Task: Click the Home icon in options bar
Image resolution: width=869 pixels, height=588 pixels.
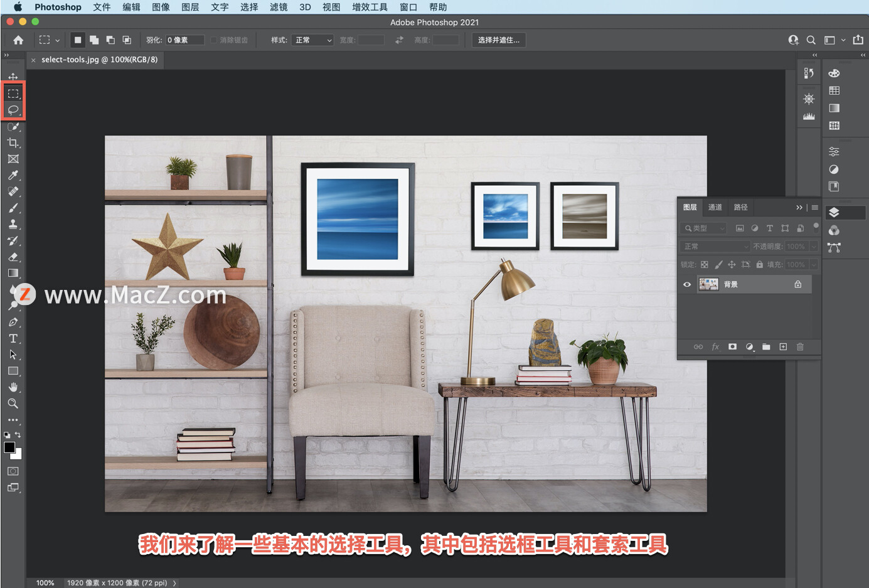Action: (18, 40)
